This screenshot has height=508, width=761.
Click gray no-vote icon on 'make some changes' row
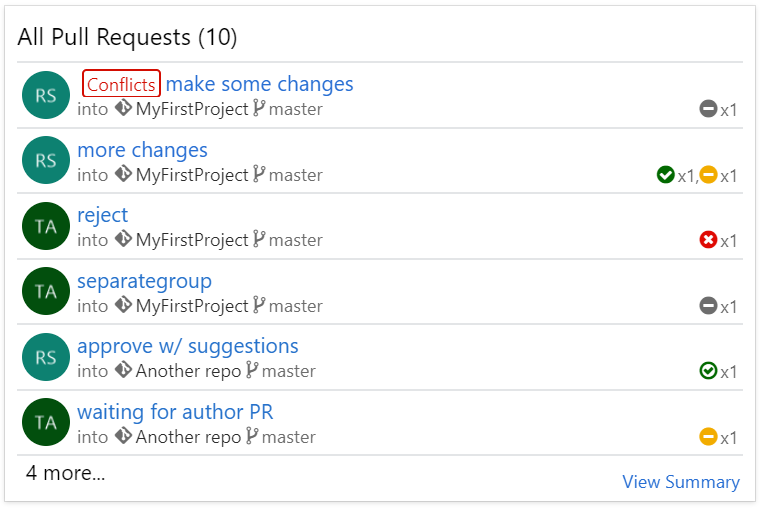(709, 109)
